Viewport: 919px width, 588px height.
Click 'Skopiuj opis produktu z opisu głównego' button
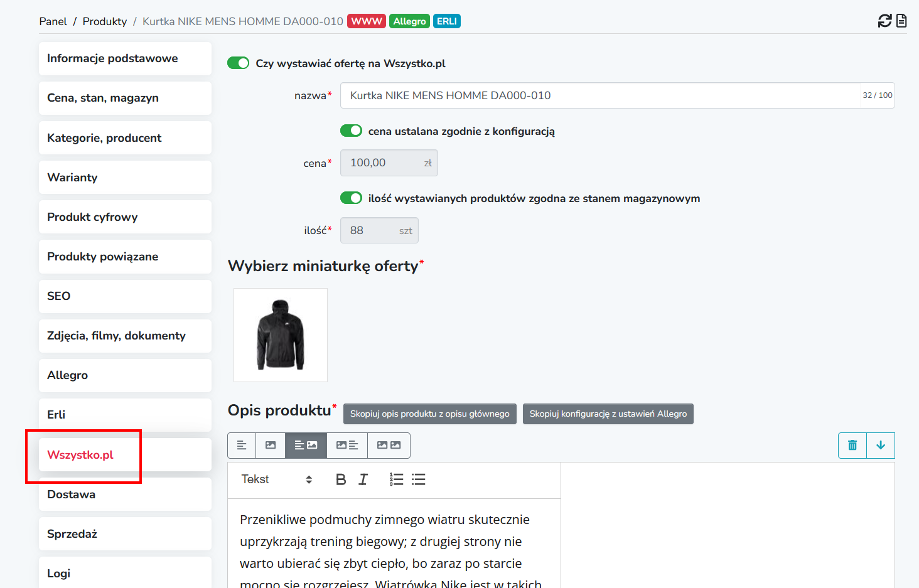tap(430, 414)
